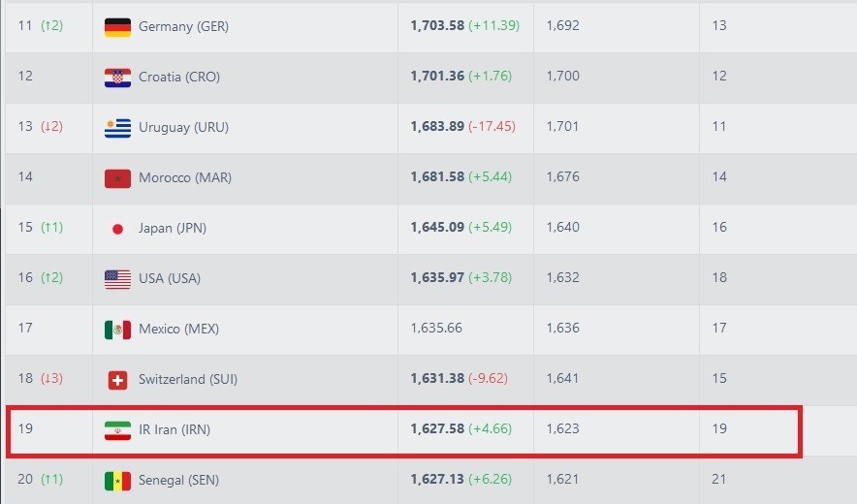Click the USA previous points value 1,632
The width and height of the screenshot is (857, 504).
[x=562, y=278]
